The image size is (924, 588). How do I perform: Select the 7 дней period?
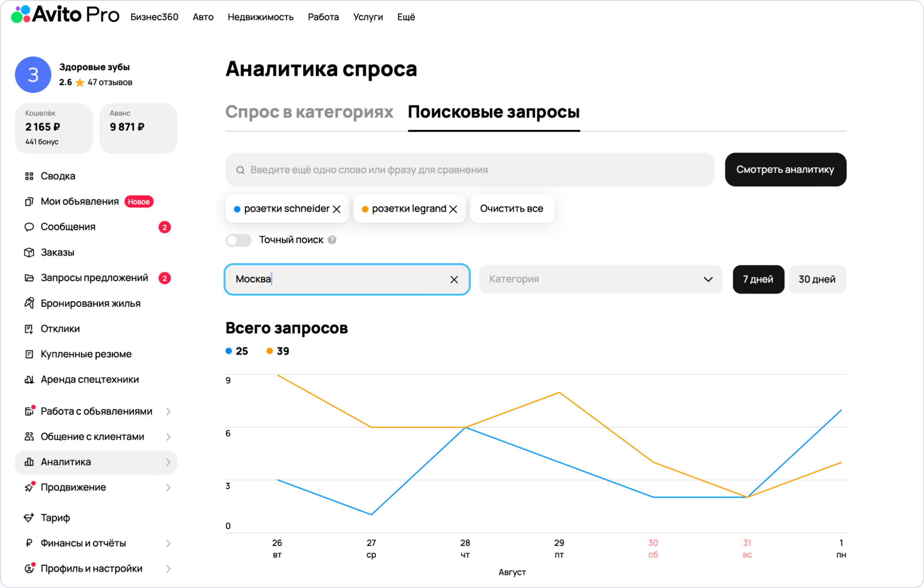pos(758,279)
